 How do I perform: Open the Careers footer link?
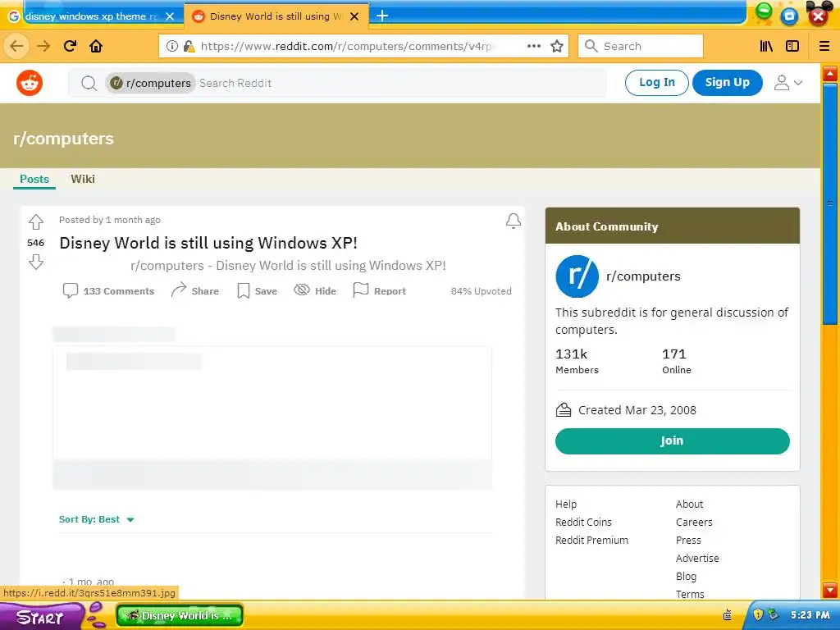tap(694, 522)
